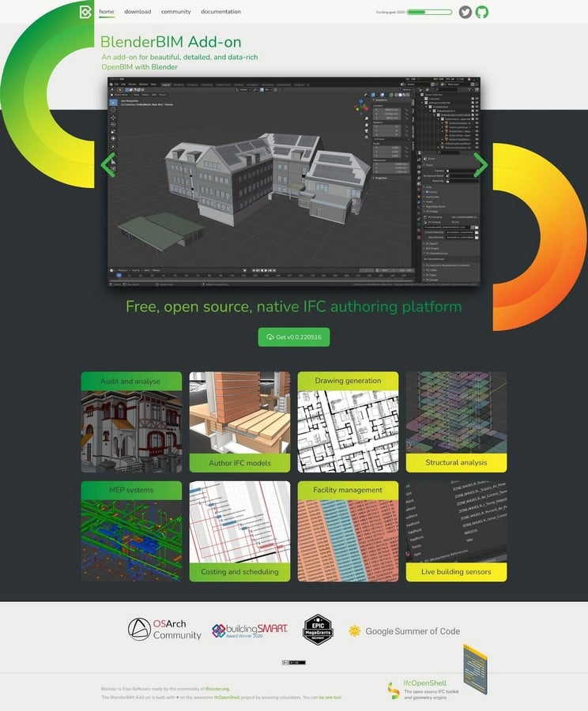Click the Blender screenshot carousel image

294,182
